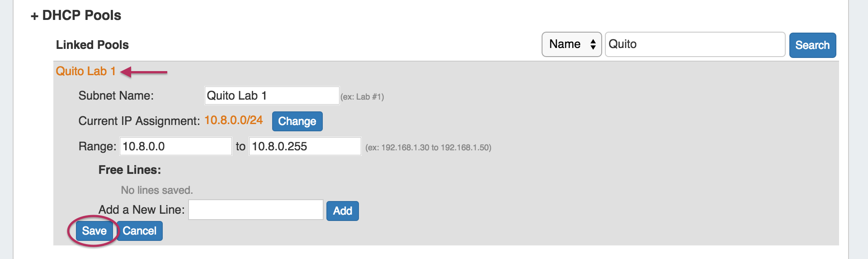
Task: Open the Quito Lab 1 pool link
Action: point(85,72)
